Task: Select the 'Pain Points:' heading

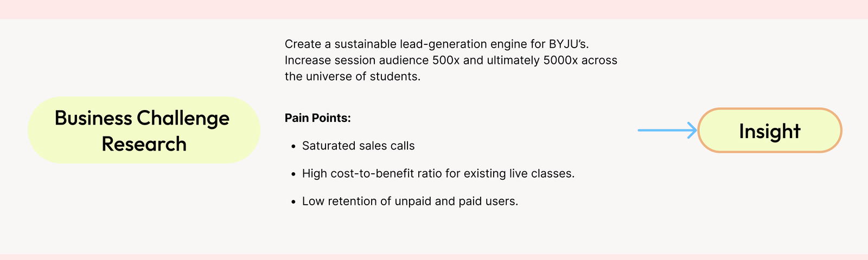Action: click(x=318, y=118)
